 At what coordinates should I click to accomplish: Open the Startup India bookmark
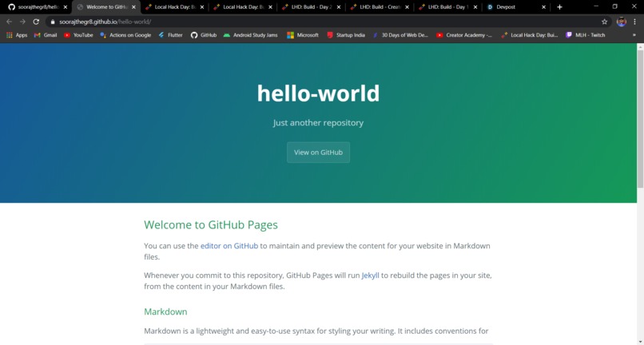click(x=346, y=35)
